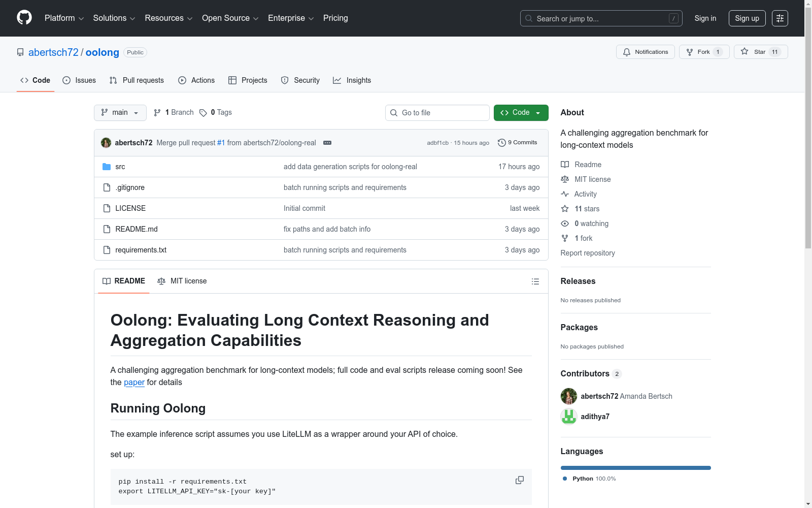Focus the Search or jump to field

click(x=601, y=18)
